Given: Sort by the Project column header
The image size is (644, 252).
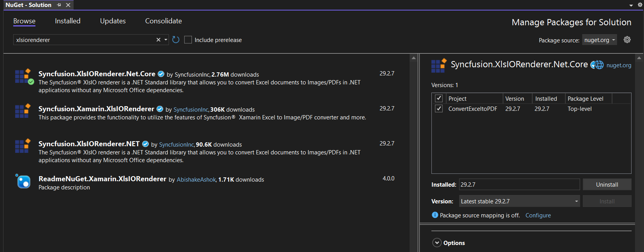Looking at the screenshot, I should click(x=474, y=98).
